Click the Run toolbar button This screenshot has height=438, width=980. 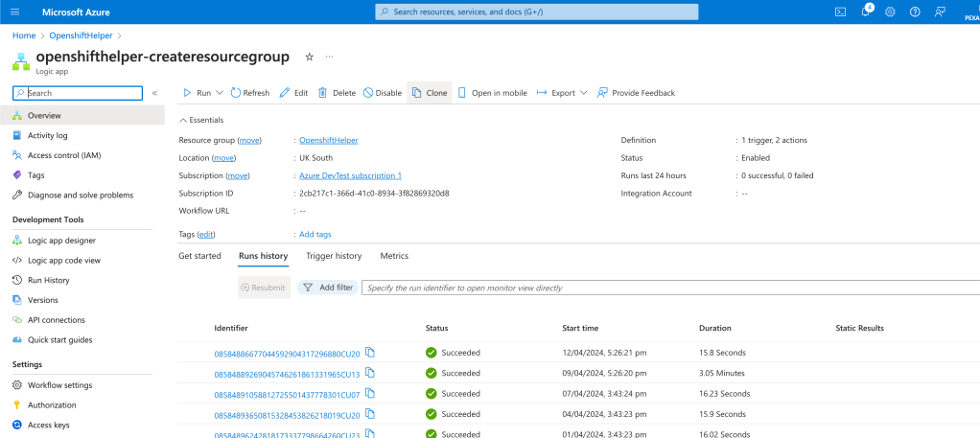[x=197, y=92]
